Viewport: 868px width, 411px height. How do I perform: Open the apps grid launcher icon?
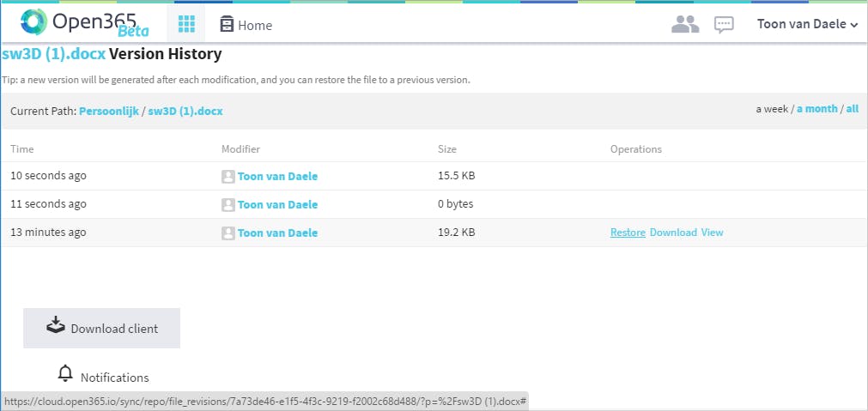(x=186, y=24)
